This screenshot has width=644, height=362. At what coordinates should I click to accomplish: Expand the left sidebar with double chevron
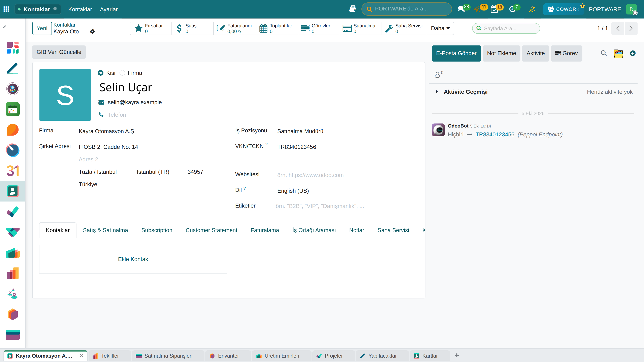(5, 26)
